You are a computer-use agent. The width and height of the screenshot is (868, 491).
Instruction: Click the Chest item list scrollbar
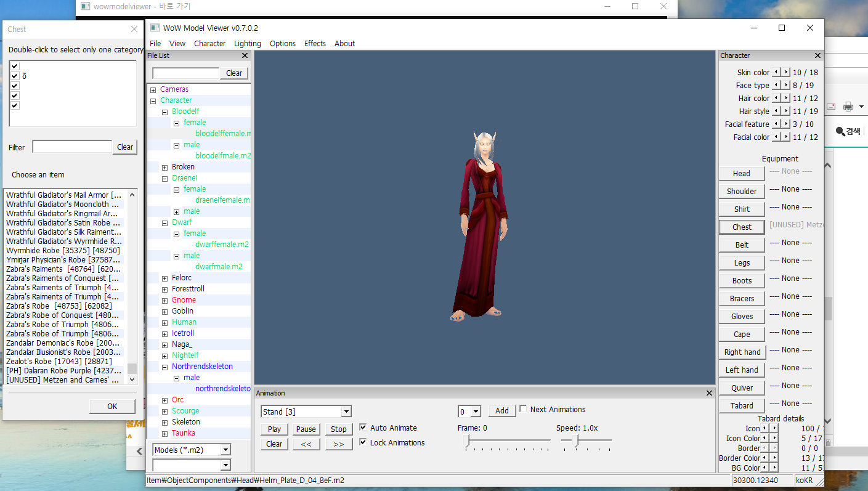click(132, 287)
